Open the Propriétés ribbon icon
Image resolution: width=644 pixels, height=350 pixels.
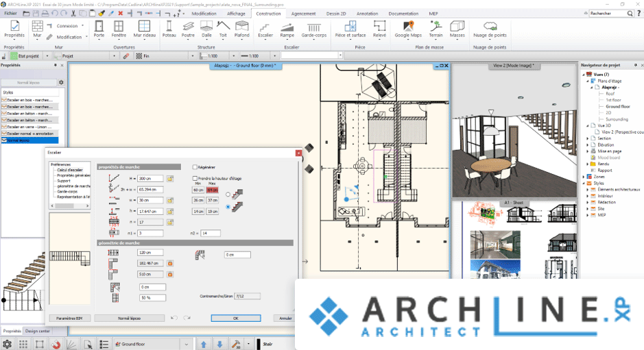tap(14, 29)
